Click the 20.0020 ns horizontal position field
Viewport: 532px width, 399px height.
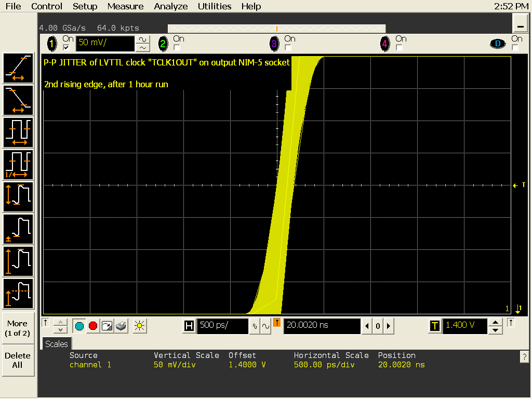click(321, 326)
